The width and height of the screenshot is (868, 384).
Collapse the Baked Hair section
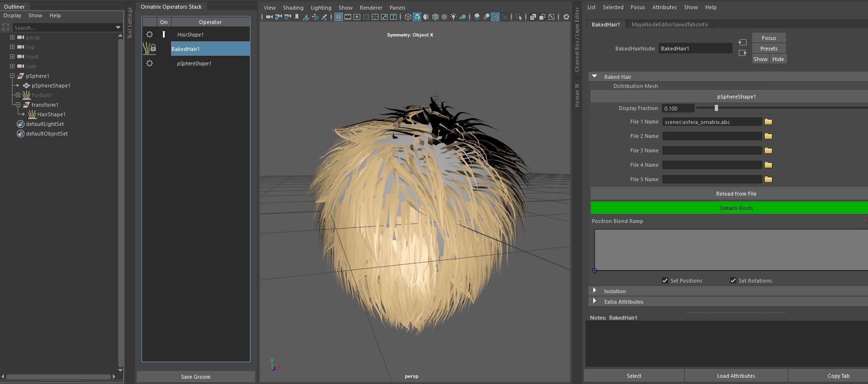click(x=595, y=76)
